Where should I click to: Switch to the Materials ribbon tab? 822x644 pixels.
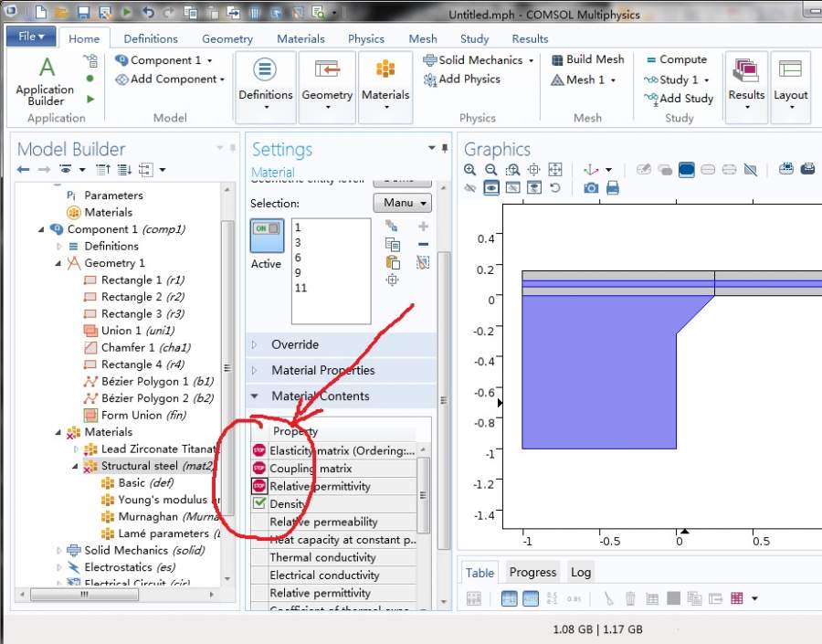pos(300,38)
